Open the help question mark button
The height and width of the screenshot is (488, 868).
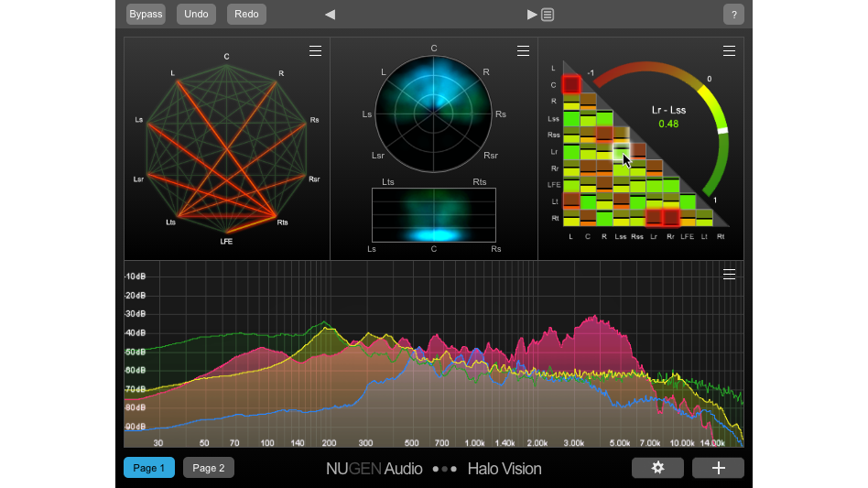(x=734, y=15)
